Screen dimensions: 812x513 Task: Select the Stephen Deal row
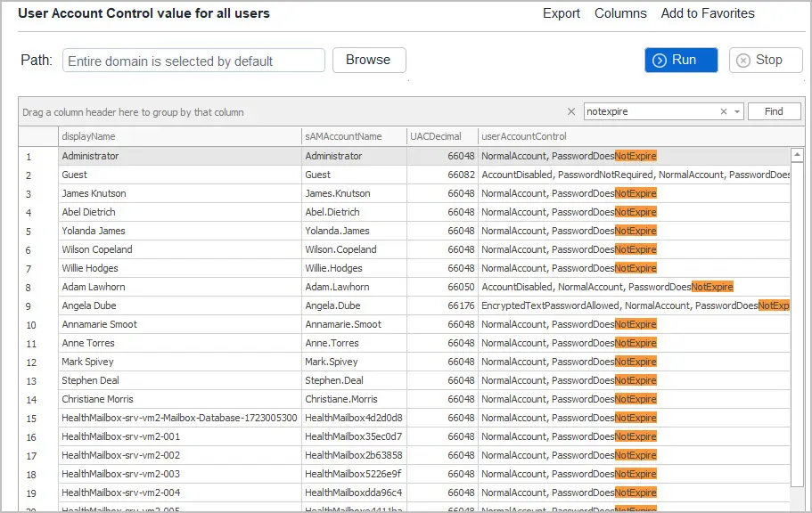coord(405,380)
